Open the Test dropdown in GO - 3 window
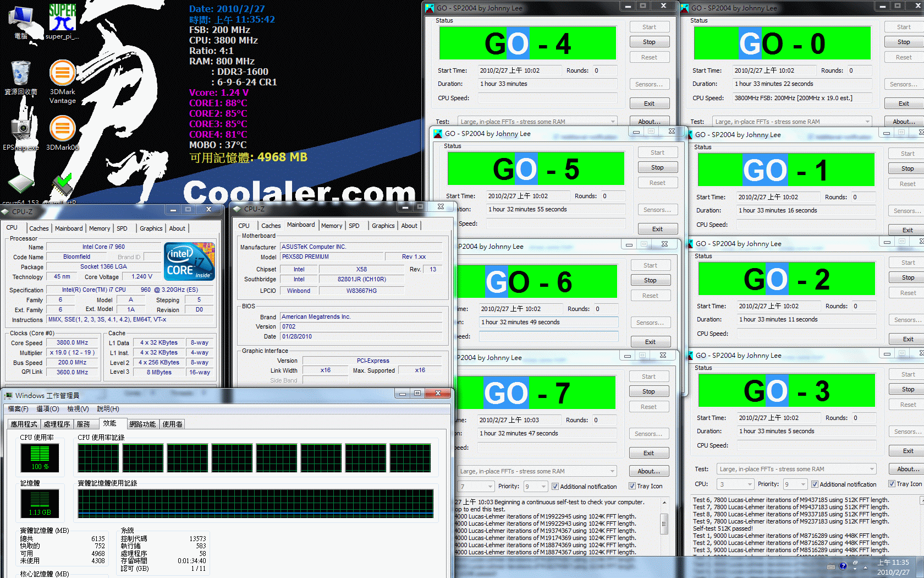The image size is (924, 578). pos(796,469)
